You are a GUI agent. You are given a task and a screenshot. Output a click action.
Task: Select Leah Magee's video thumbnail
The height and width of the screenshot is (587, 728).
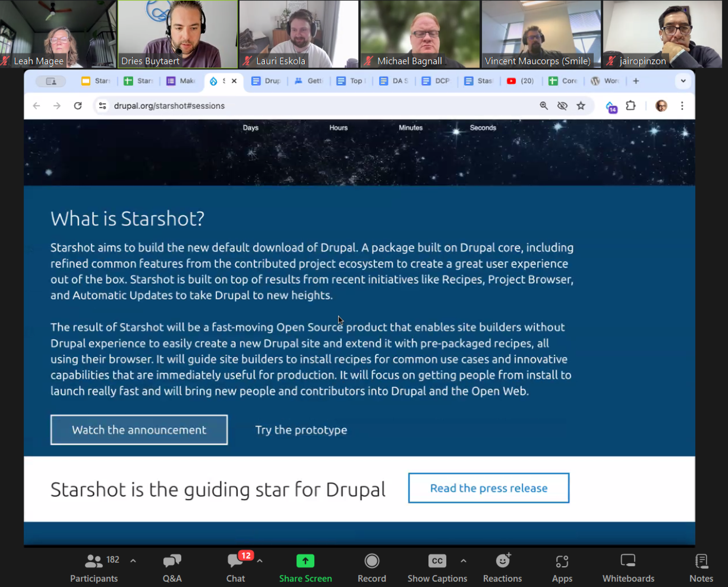click(58, 34)
